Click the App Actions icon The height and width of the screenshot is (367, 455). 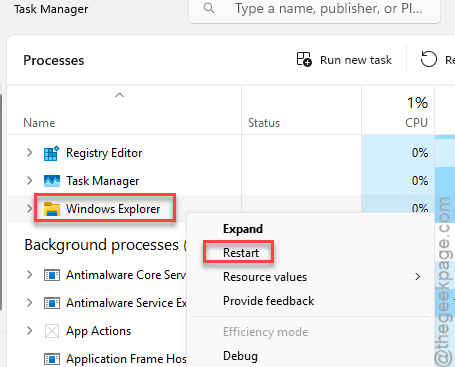[52, 331]
